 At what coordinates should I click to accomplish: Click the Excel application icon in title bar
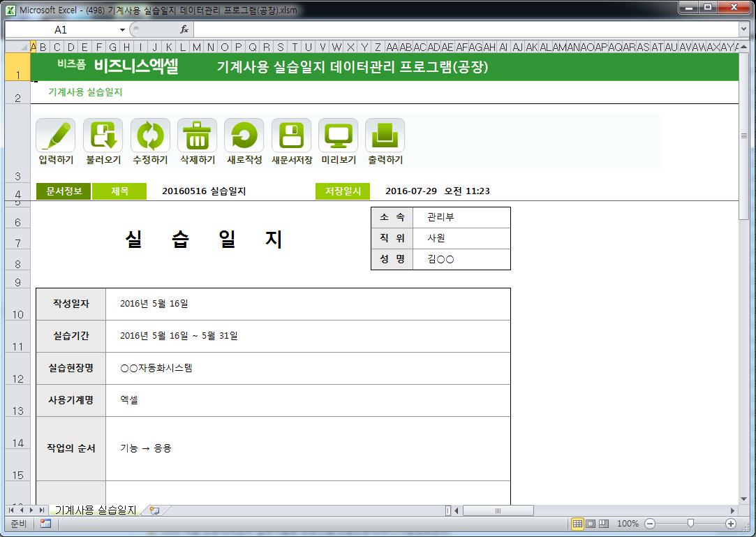[10, 10]
